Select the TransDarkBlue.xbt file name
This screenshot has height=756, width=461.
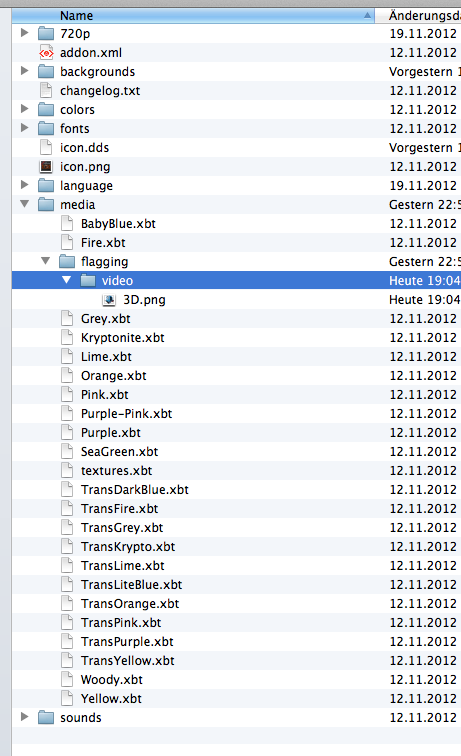coord(135,490)
